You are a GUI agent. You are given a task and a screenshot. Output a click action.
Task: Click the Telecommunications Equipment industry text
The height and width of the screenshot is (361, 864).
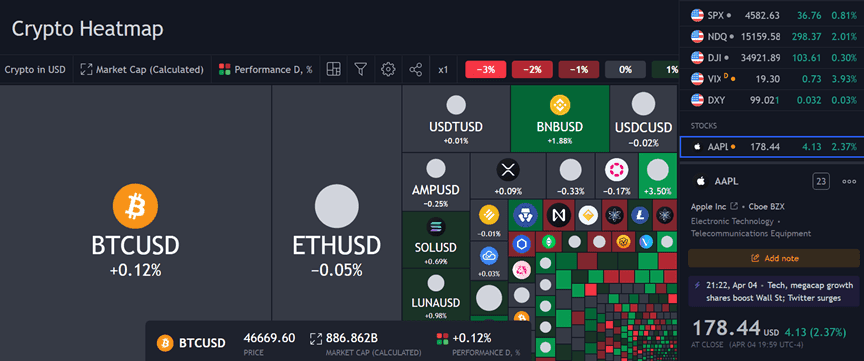[751, 233]
